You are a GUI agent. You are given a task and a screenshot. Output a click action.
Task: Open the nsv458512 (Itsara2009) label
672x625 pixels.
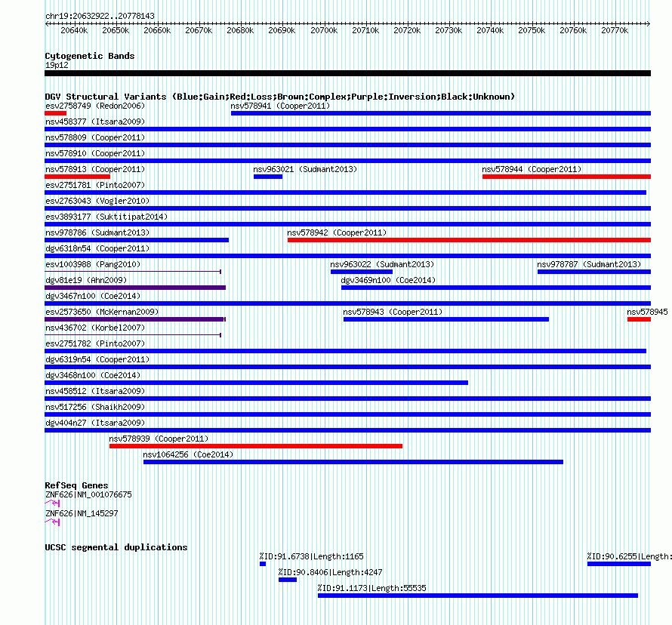tap(95, 391)
